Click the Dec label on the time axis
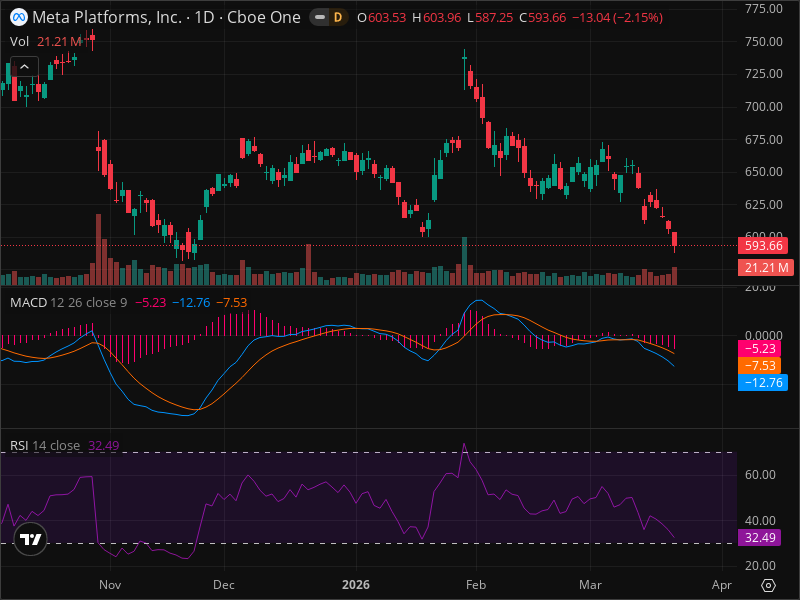Viewport: 800px width, 600px height. click(x=223, y=585)
